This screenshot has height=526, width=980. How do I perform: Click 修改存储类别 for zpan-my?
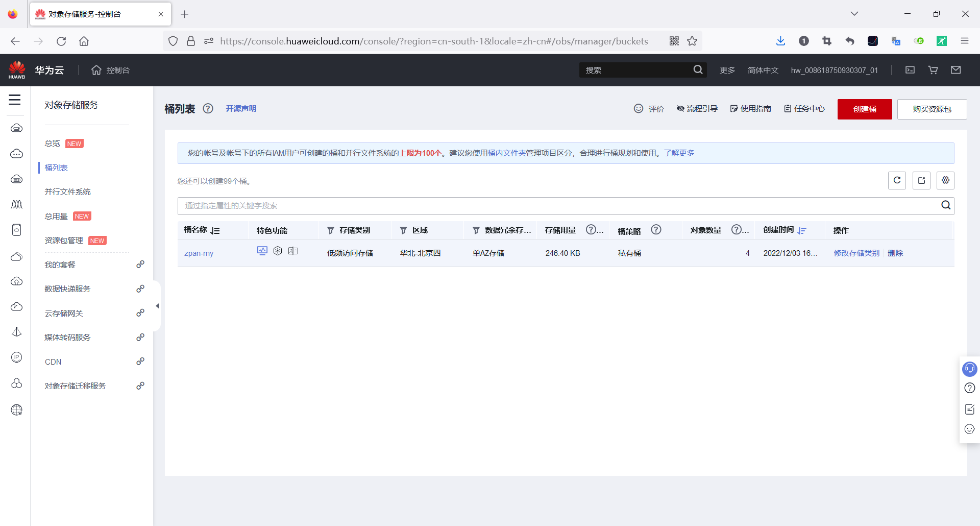[856, 253]
